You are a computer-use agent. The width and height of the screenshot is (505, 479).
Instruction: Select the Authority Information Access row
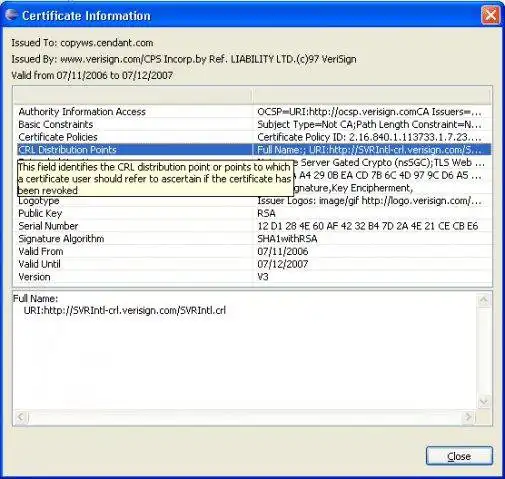pos(253,112)
